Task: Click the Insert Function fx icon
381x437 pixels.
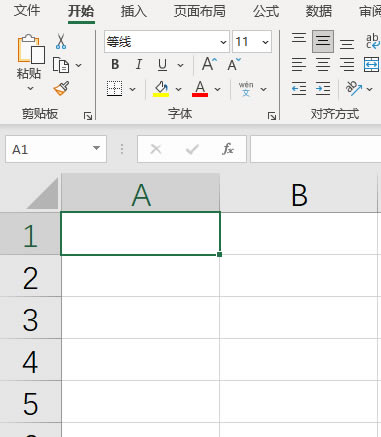Action: click(x=228, y=149)
